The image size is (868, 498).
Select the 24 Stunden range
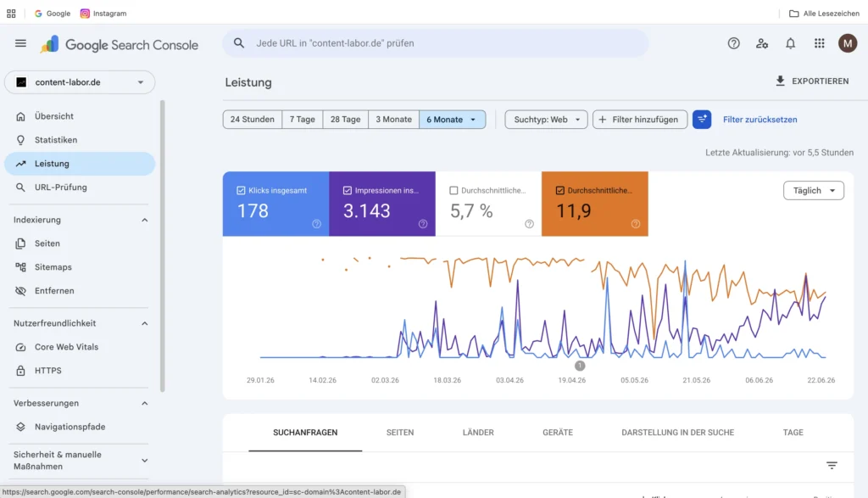(x=253, y=119)
